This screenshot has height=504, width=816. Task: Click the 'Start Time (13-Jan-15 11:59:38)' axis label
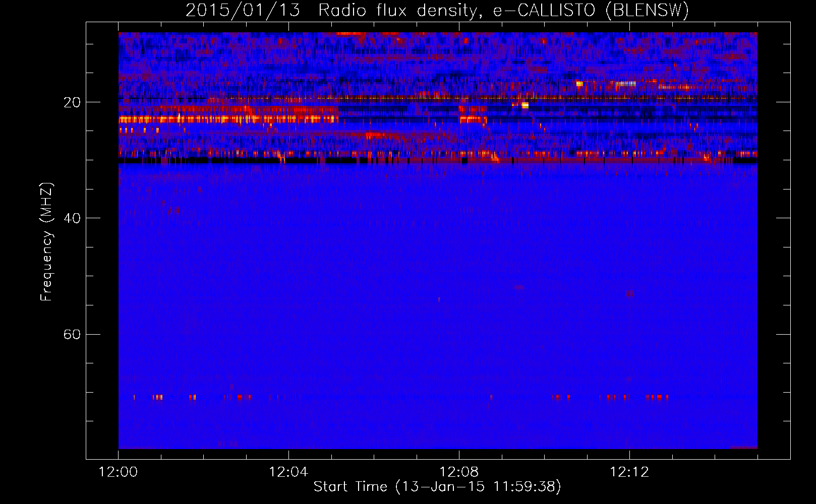(x=437, y=487)
